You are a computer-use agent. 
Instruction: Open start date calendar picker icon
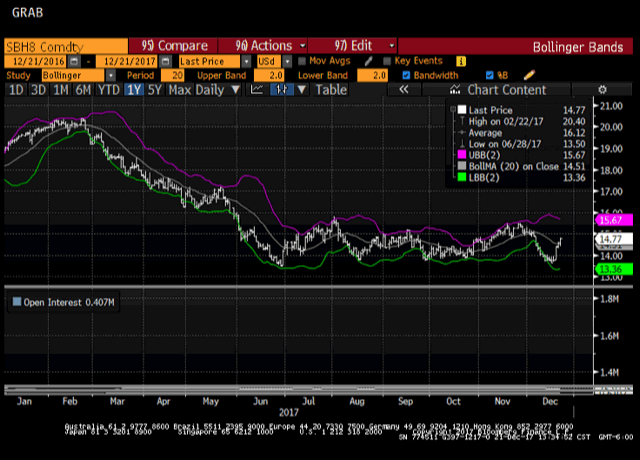tap(74, 61)
